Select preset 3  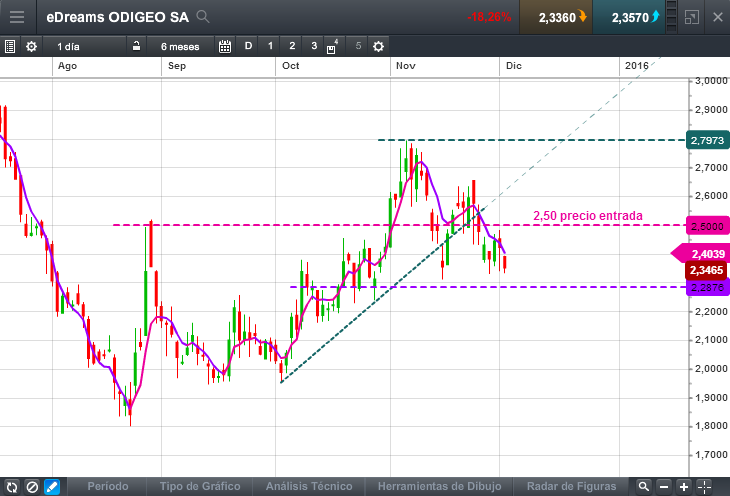point(314,46)
